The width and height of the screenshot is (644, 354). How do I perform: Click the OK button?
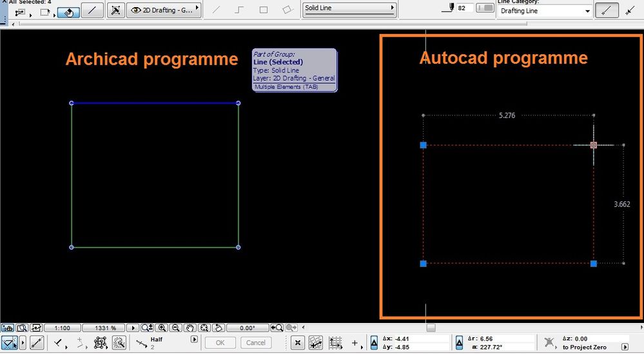click(220, 342)
